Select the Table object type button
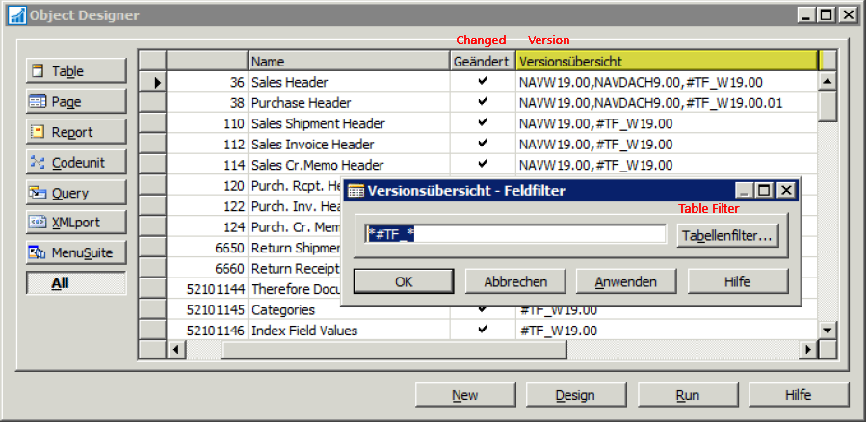Image resolution: width=868 pixels, height=424 pixels. (76, 71)
